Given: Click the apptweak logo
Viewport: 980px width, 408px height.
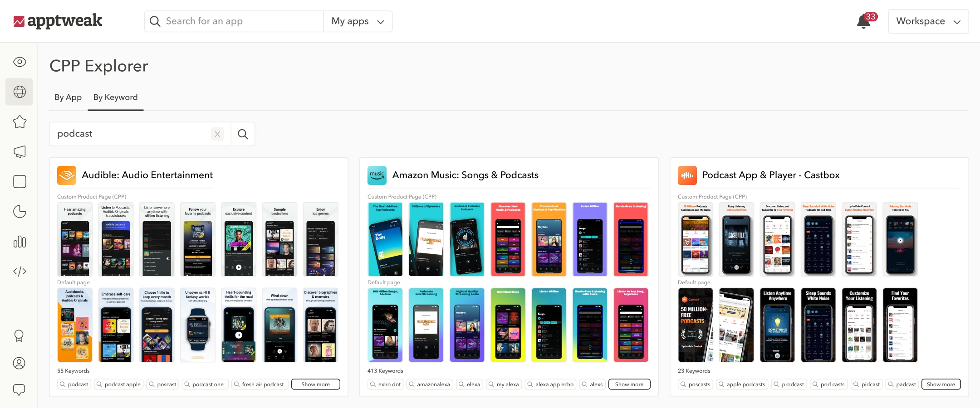Looking at the screenshot, I should pyautogui.click(x=58, y=21).
